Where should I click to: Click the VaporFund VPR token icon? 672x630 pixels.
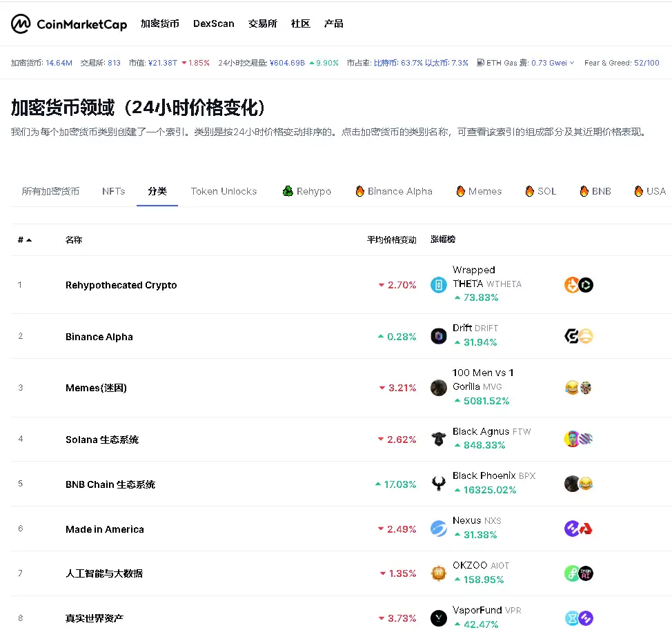(439, 616)
